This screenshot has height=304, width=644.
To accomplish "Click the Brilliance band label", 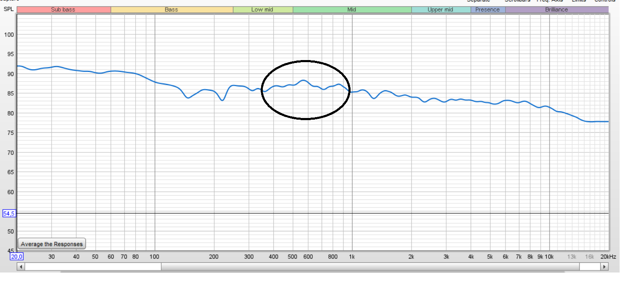I will tap(557, 10).
